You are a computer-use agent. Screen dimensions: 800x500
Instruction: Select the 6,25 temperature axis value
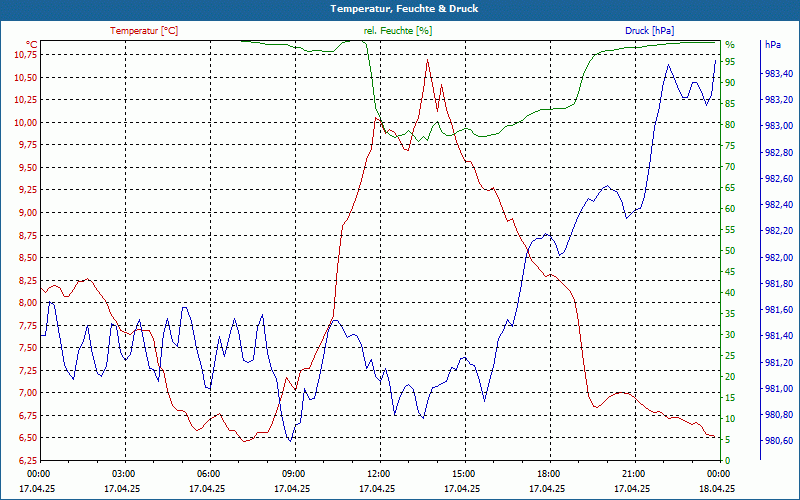click(28, 460)
